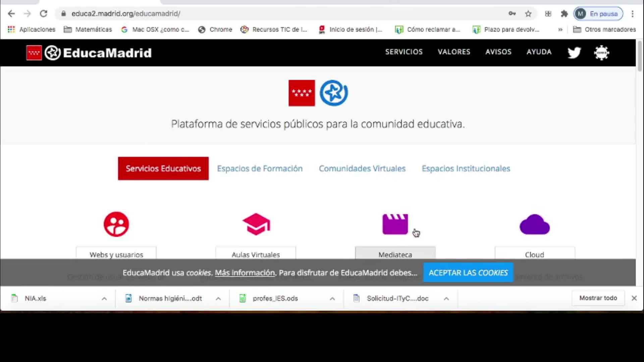The image size is (644, 362).
Task: Expand options for profes_IES.ods download
Action: point(332,299)
